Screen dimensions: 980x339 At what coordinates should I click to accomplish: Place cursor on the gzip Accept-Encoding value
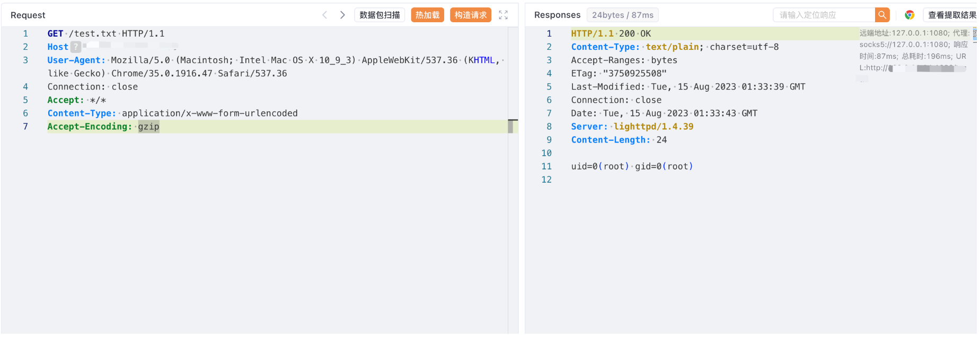148,127
